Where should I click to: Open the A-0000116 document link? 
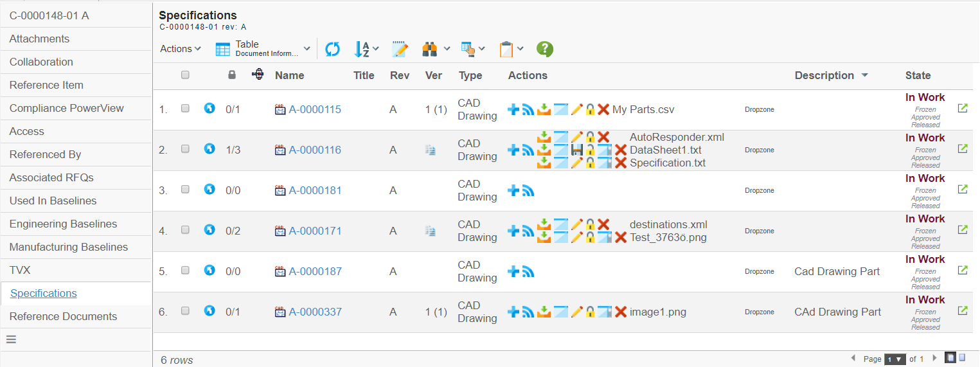coord(315,150)
